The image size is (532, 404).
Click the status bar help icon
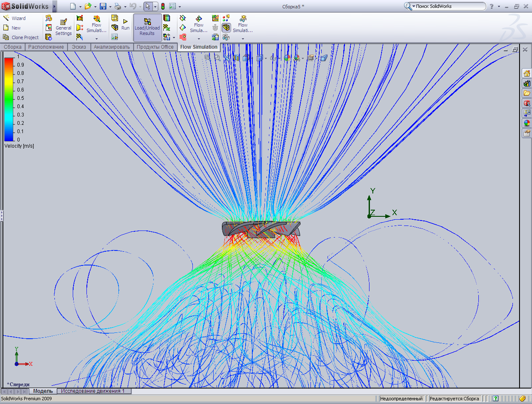pos(495,399)
